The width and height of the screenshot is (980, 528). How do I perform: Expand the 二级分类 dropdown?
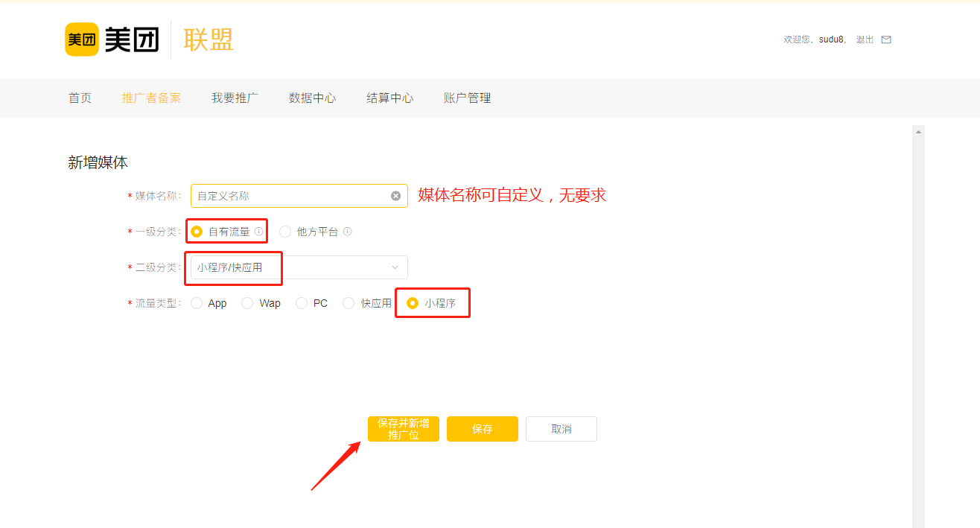[299, 267]
